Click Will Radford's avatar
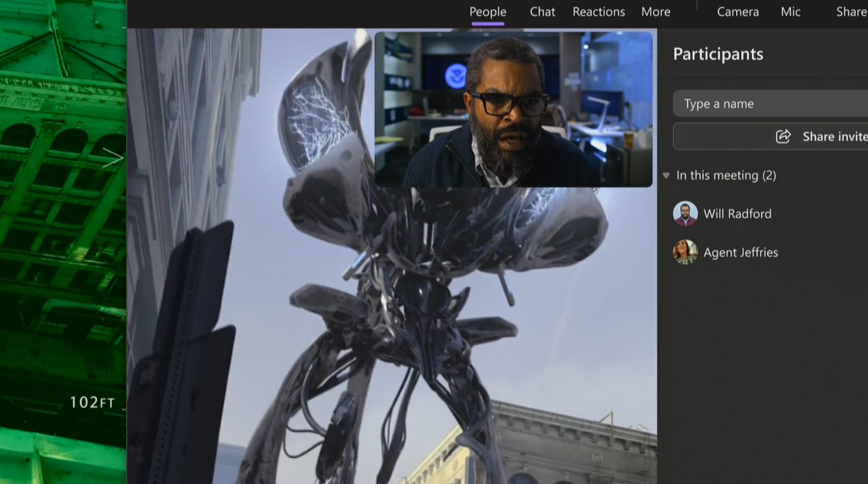The height and width of the screenshot is (484, 868). pos(685,213)
